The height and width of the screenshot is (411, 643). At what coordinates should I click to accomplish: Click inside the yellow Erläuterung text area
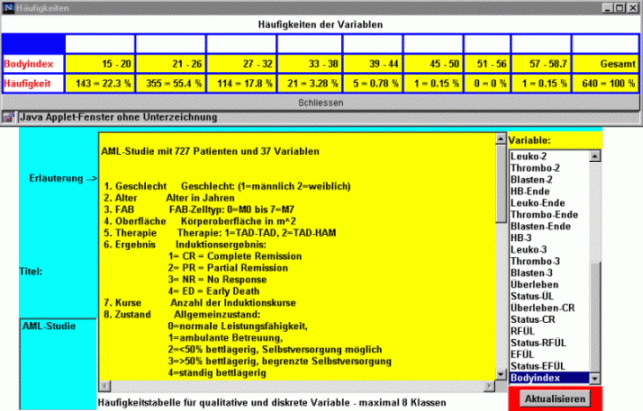tap(300, 260)
